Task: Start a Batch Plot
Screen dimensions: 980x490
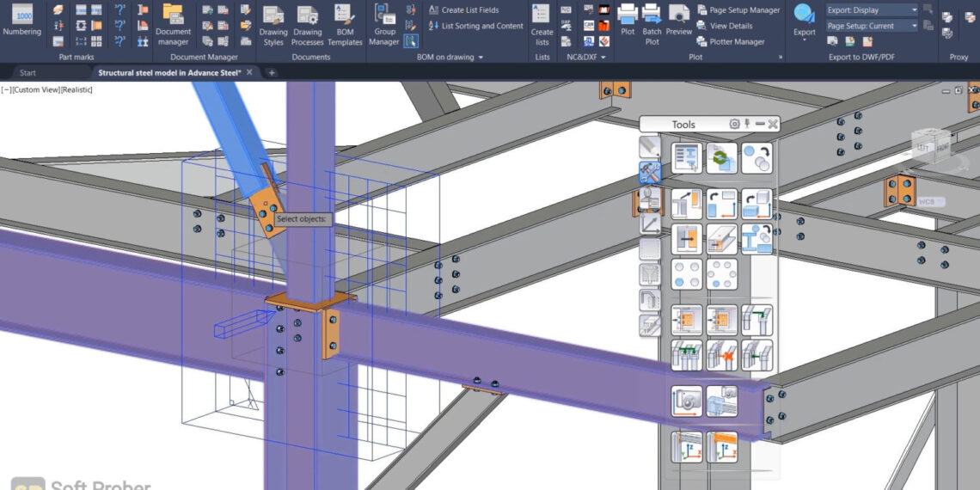Action: pos(652,25)
